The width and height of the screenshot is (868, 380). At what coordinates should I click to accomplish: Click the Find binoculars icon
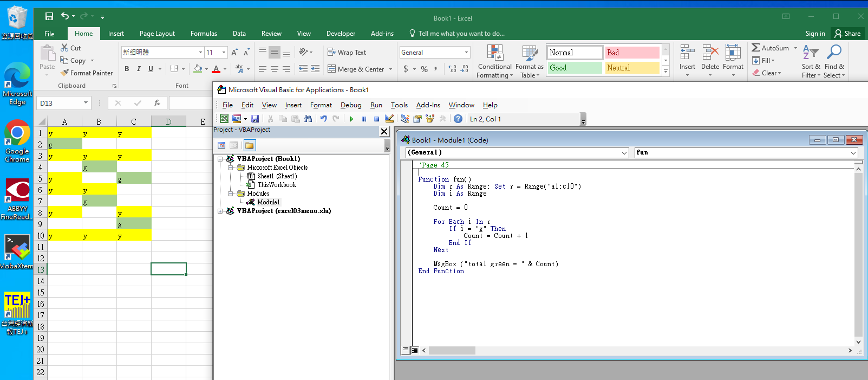(308, 119)
